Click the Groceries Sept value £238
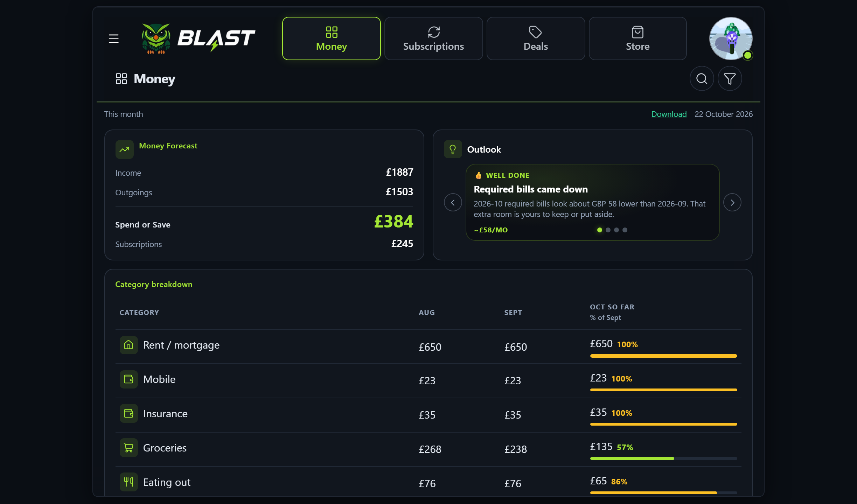 pyautogui.click(x=515, y=449)
